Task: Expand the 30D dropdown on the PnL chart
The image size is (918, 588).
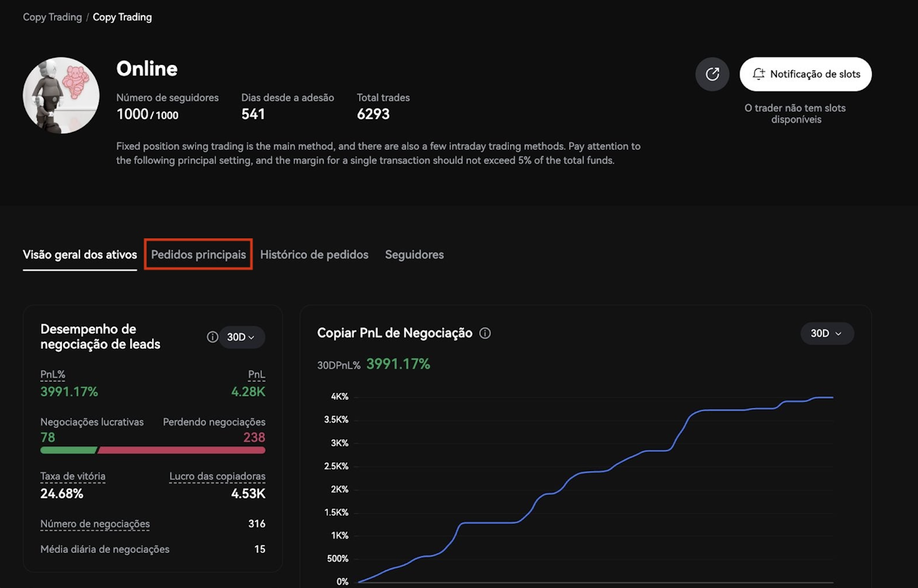Action: point(826,333)
